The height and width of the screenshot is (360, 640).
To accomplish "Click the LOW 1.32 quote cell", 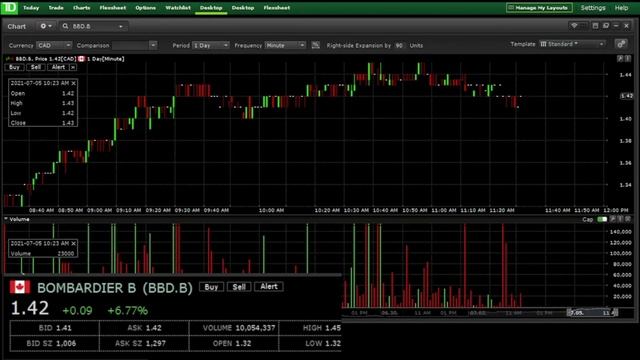I will tap(311, 343).
